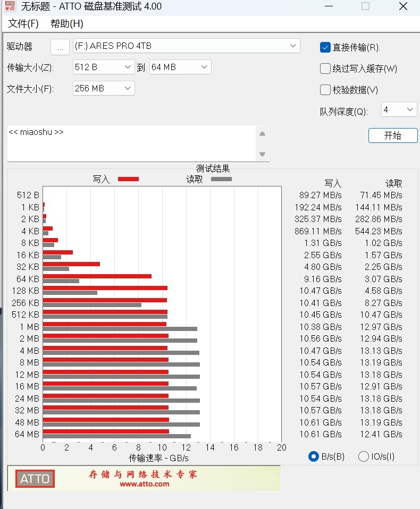Click the 12 MB chart row label
The height and width of the screenshot is (509, 420).
click(27, 375)
